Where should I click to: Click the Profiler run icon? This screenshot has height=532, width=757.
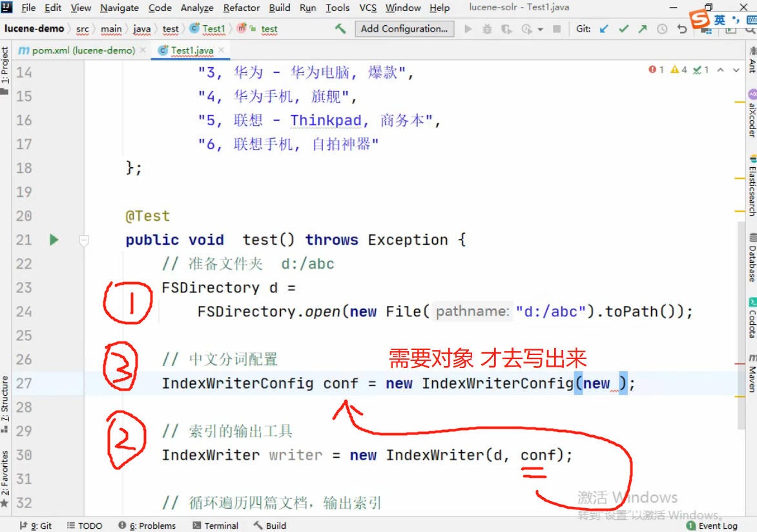point(526,29)
